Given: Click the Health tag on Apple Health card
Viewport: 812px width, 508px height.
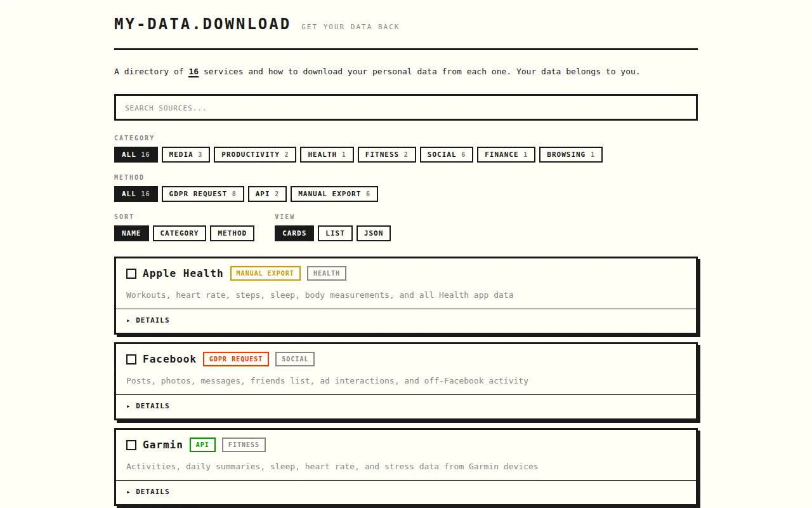Looking at the screenshot, I should tap(327, 274).
